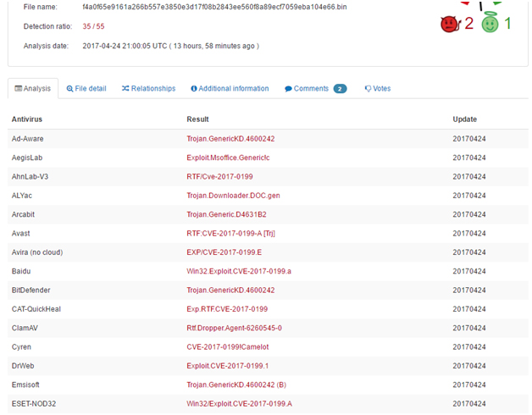532x415 pixels.
Task: Click result CVE-2017-0199!Camelot
Action: coord(227,347)
